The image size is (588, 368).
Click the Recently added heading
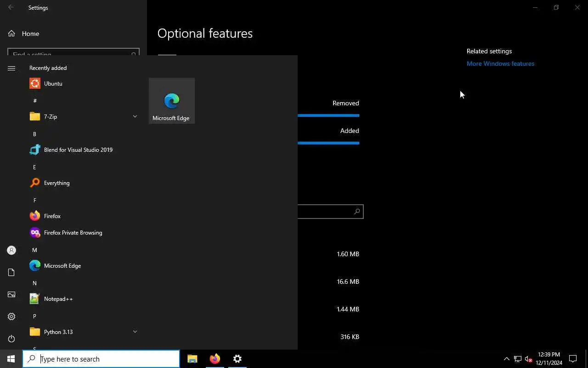[x=48, y=68]
